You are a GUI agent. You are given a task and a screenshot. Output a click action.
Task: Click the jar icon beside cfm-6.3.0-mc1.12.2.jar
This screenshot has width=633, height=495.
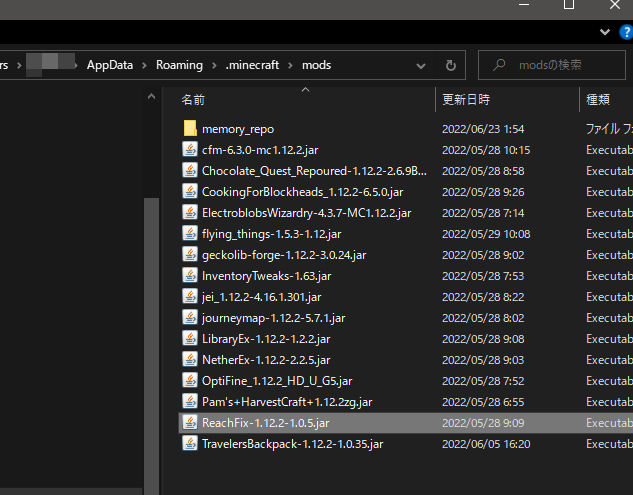pyautogui.click(x=190, y=149)
